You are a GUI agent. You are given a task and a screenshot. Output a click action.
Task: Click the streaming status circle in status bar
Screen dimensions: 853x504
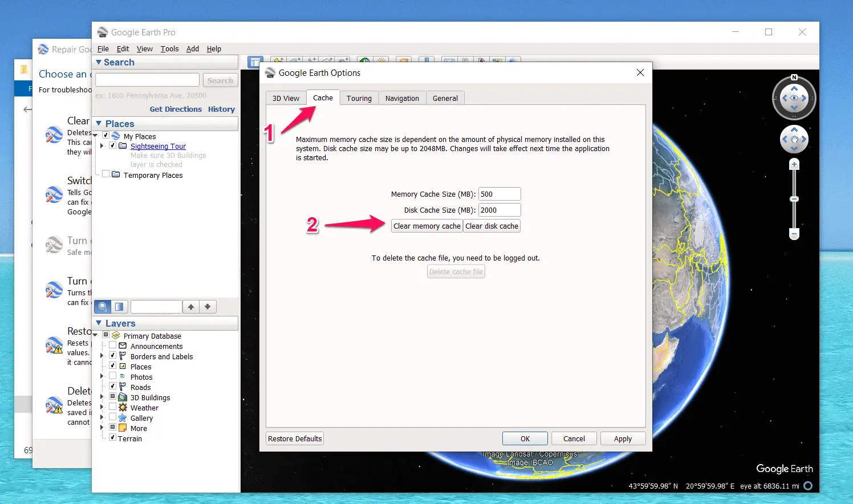point(808,486)
